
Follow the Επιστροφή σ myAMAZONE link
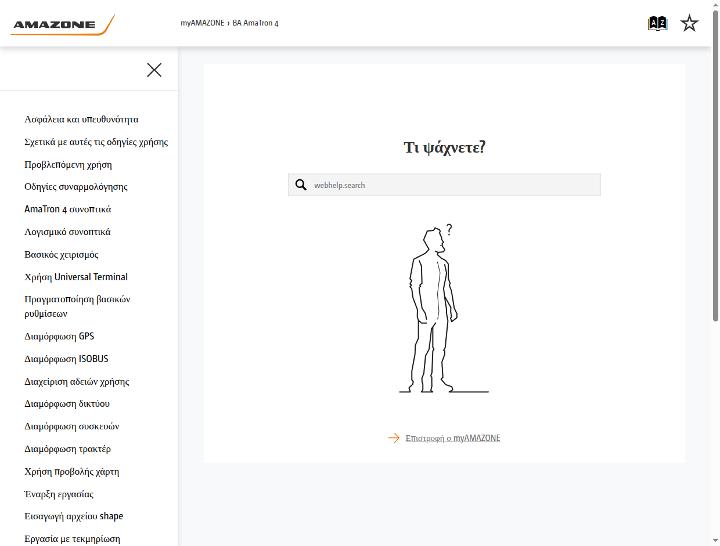(x=453, y=438)
